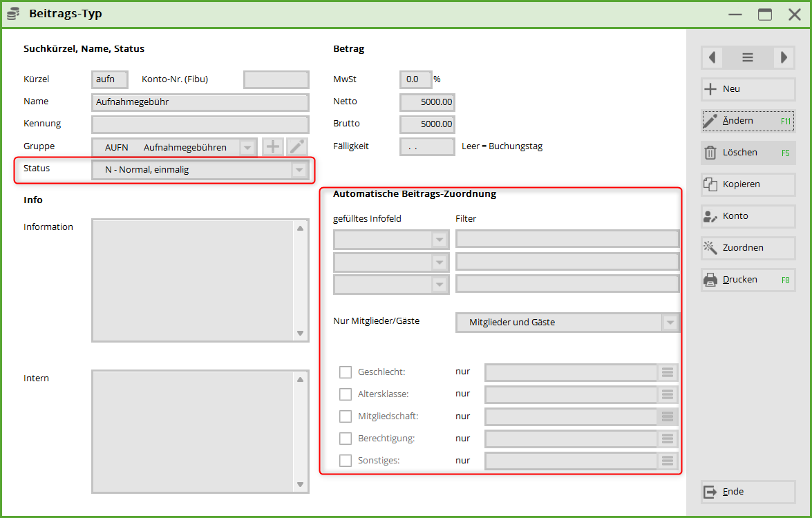Viewport: 812px width, 518px height.
Task: Click the next record arrow icon
Action: tap(784, 58)
